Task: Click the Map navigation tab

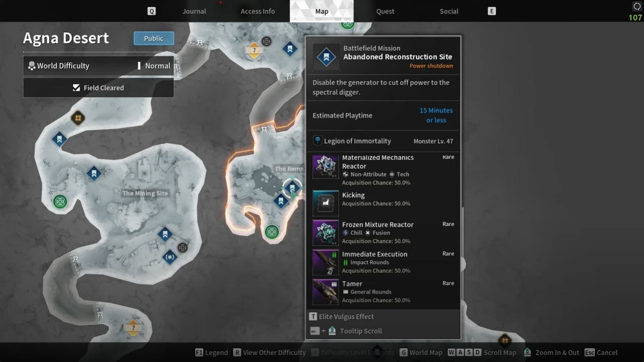Action: point(322,11)
